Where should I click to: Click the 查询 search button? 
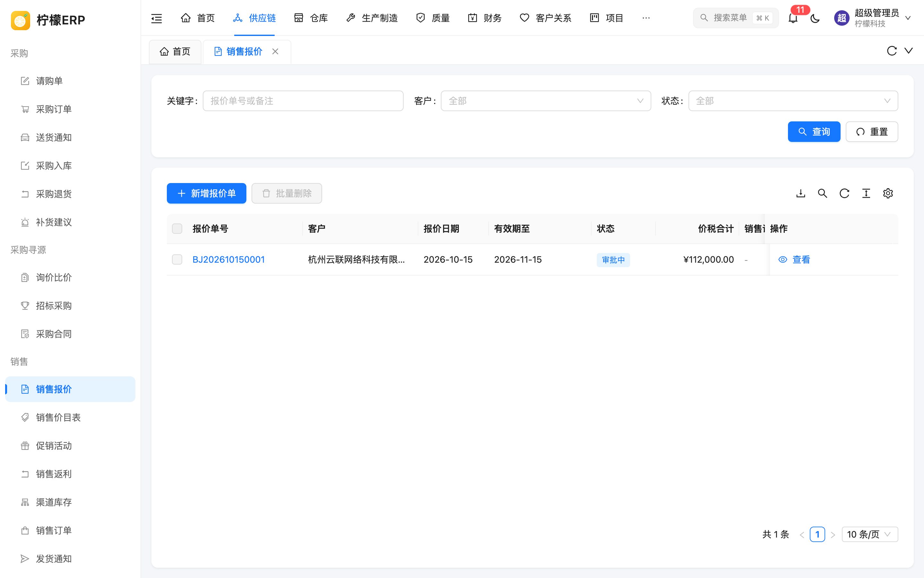814,132
